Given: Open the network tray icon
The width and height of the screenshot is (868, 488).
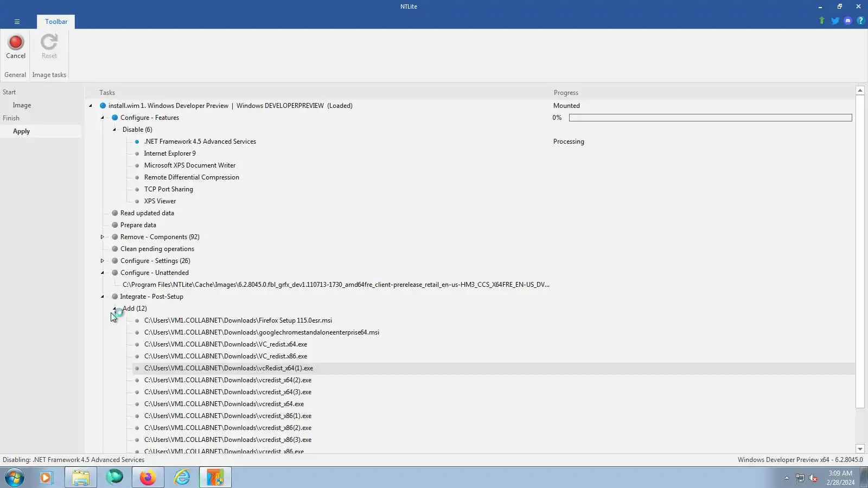Looking at the screenshot, I should point(800,478).
